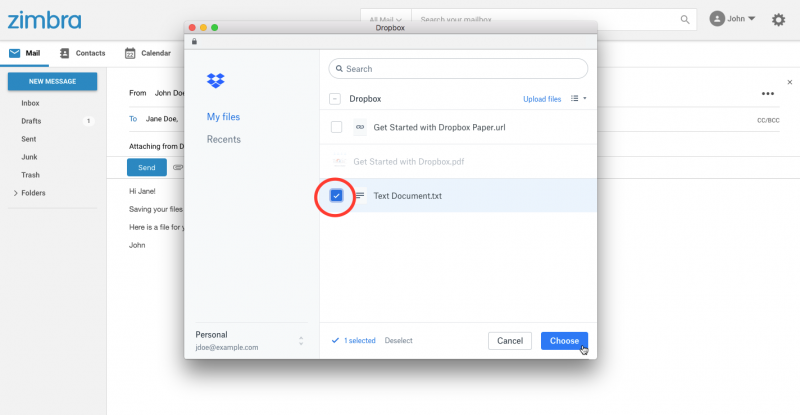
Task: Uncheck the Text Document.txt checkbox
Action: click(336, 196)
